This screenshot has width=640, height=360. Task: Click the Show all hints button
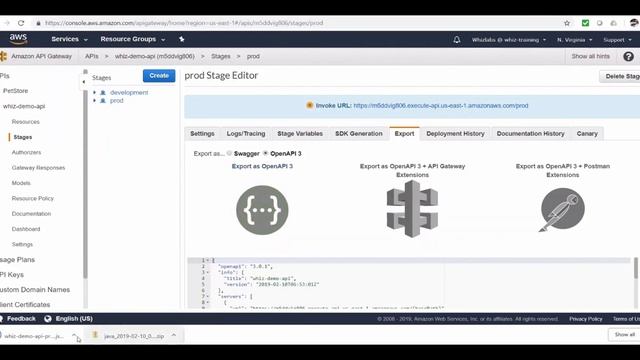coord(590,56)
